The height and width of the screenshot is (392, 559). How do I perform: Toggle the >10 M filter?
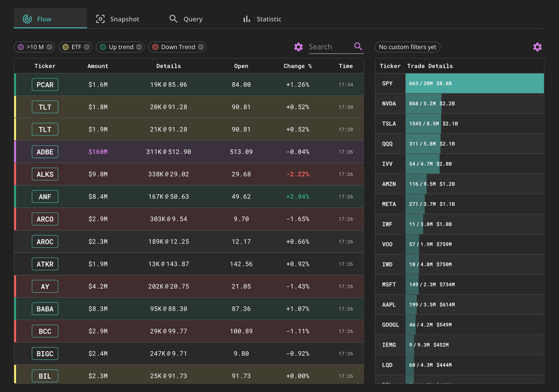tap(34, 47)
